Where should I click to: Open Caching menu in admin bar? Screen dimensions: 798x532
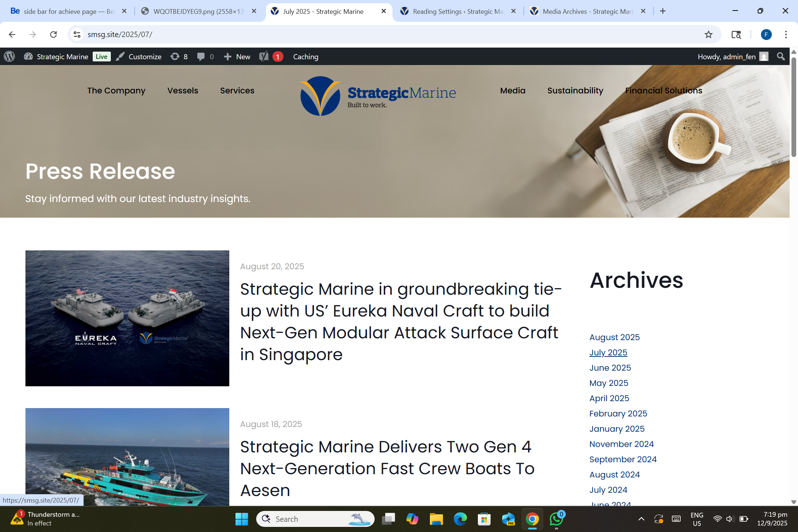tap(306, 57)
